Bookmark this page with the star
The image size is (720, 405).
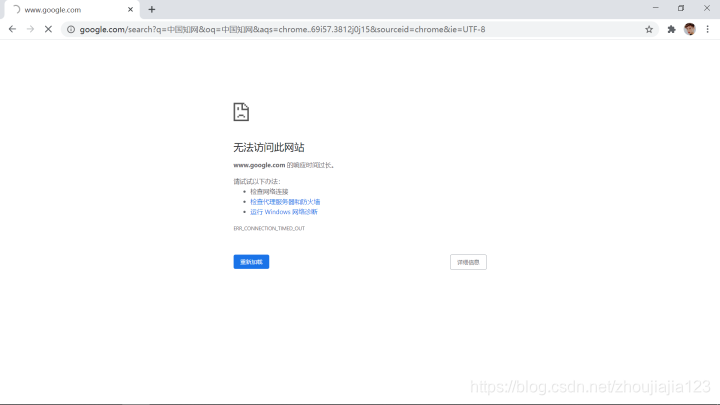pos(649,29)
